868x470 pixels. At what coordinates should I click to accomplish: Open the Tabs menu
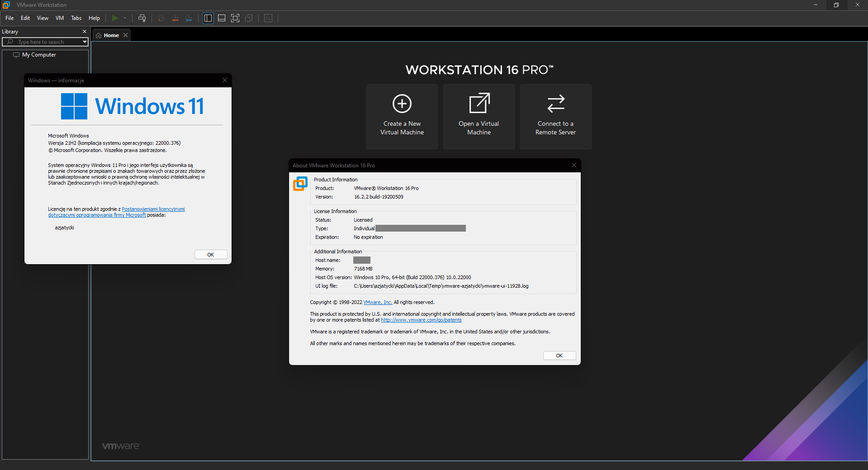pyautogui.click(x=76, y=18)
